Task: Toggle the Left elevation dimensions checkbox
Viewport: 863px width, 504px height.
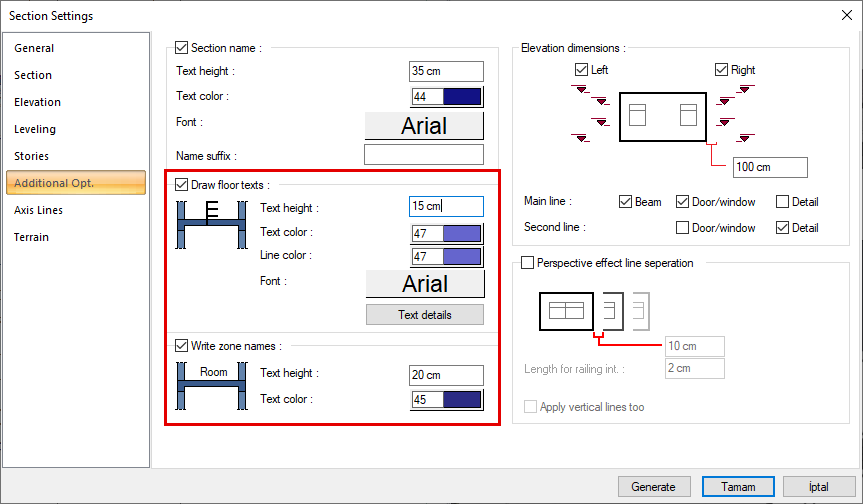Action: 582,70
